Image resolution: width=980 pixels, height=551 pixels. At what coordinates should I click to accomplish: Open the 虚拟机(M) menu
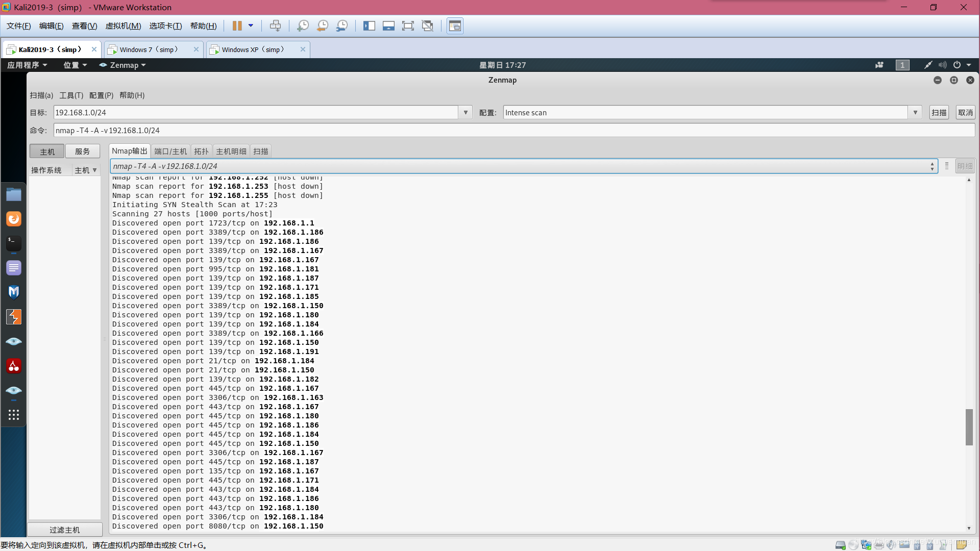pyautogui.click(x=123, y=26)
